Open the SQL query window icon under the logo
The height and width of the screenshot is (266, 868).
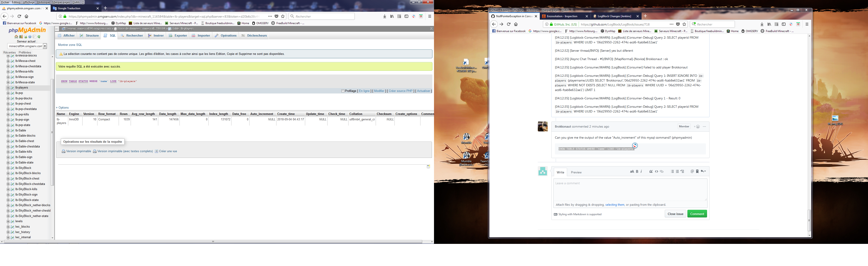(x=26, y=37)
